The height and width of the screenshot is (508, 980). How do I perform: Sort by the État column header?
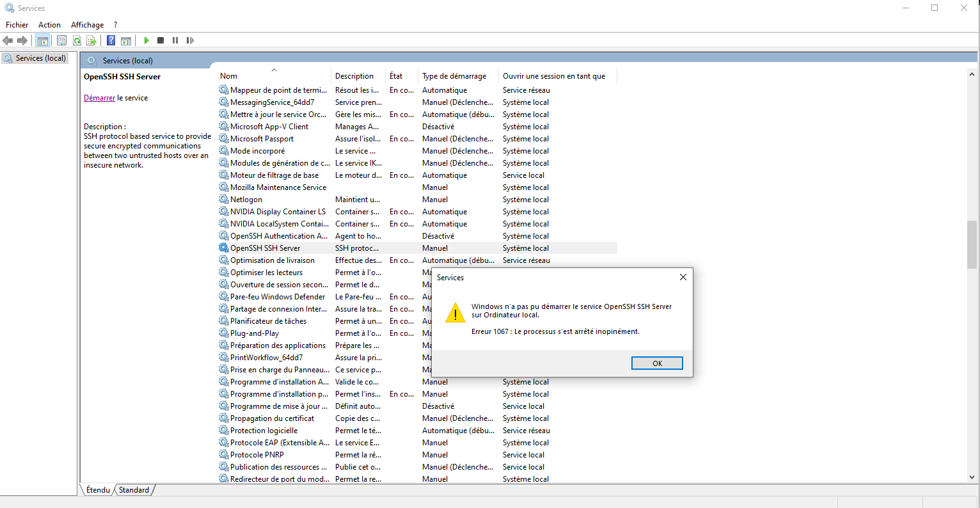coord(402,75)
